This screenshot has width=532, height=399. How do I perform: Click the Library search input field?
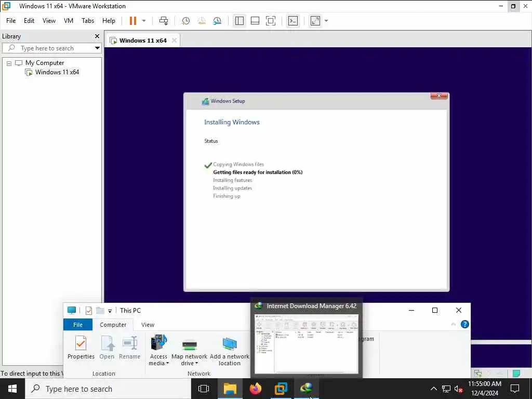[x=51, y=48]
